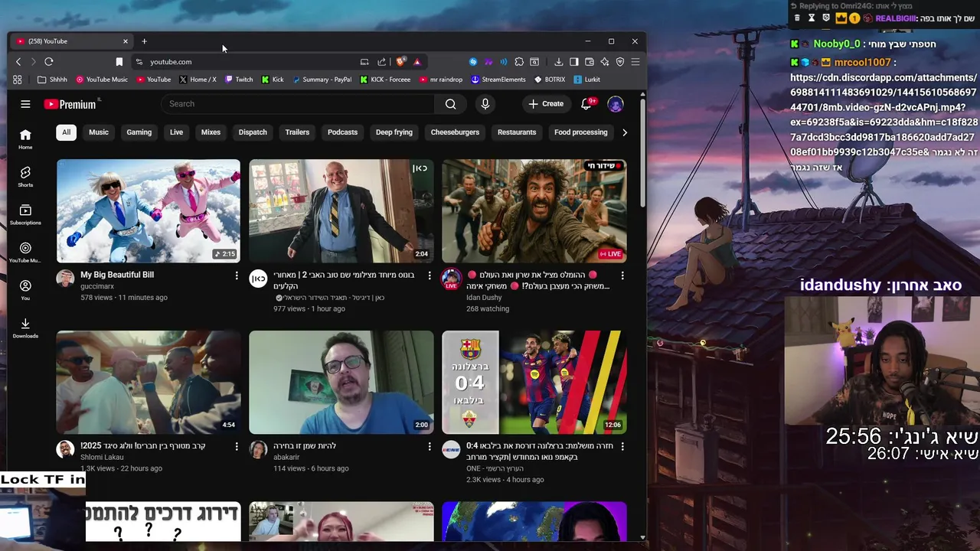Open the Discord CDN link in chat
Image resolution: width=980 pixels, height=551 pixels.
[884, 115]
